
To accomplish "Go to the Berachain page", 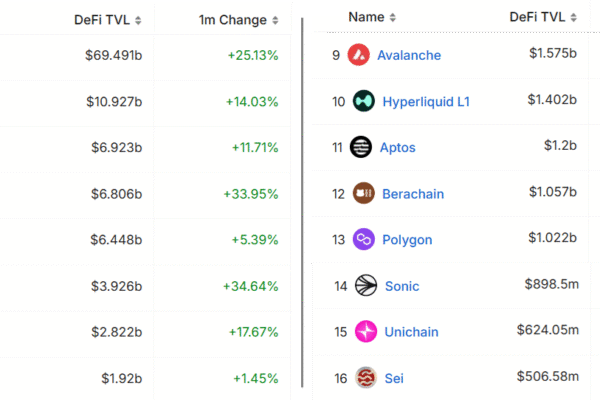I will (413, 194).
